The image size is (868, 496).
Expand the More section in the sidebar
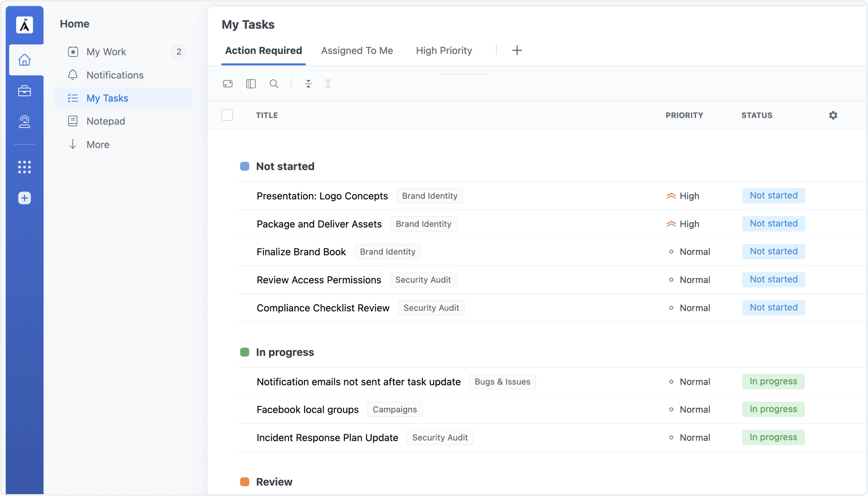point(97,144)
